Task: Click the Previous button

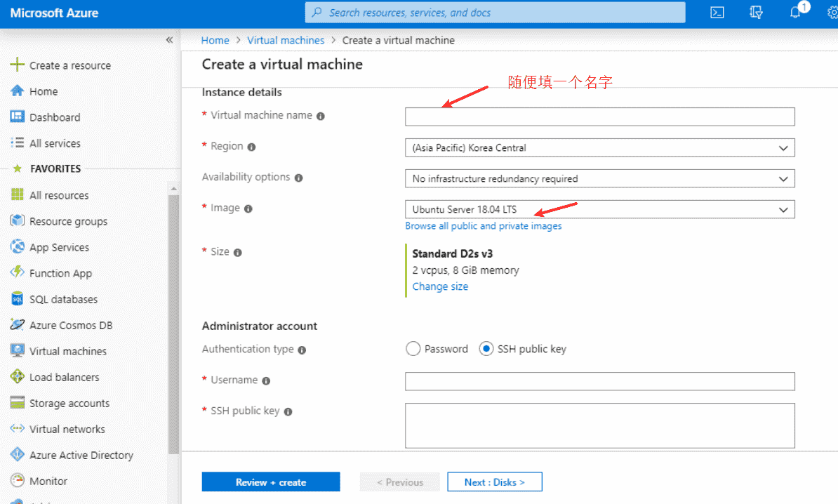Action: [400, 482]
